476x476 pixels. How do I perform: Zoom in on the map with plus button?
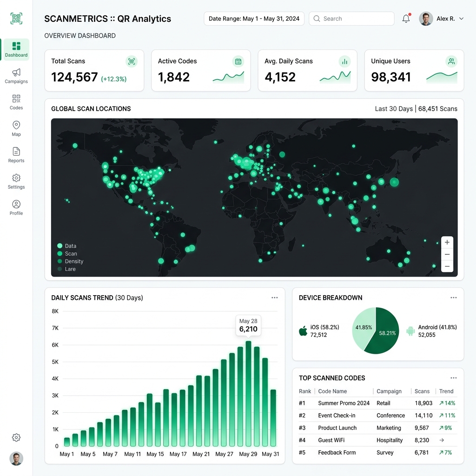click(447, 242)
